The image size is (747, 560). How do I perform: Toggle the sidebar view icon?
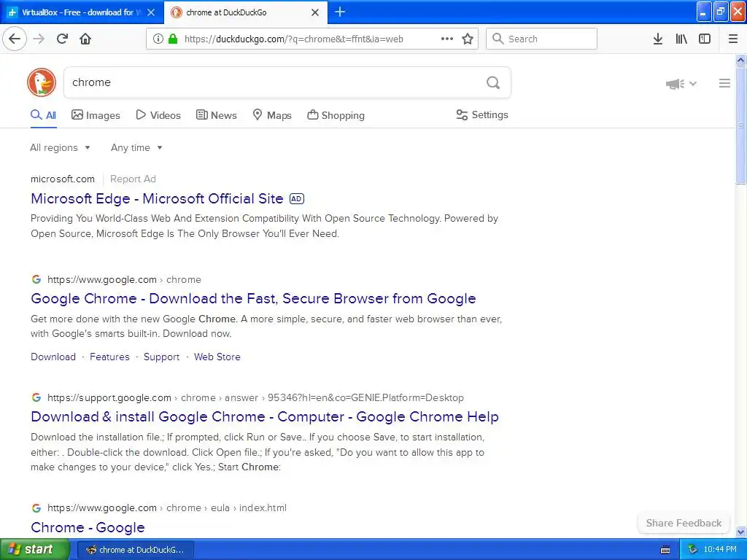tap(705, 39)
